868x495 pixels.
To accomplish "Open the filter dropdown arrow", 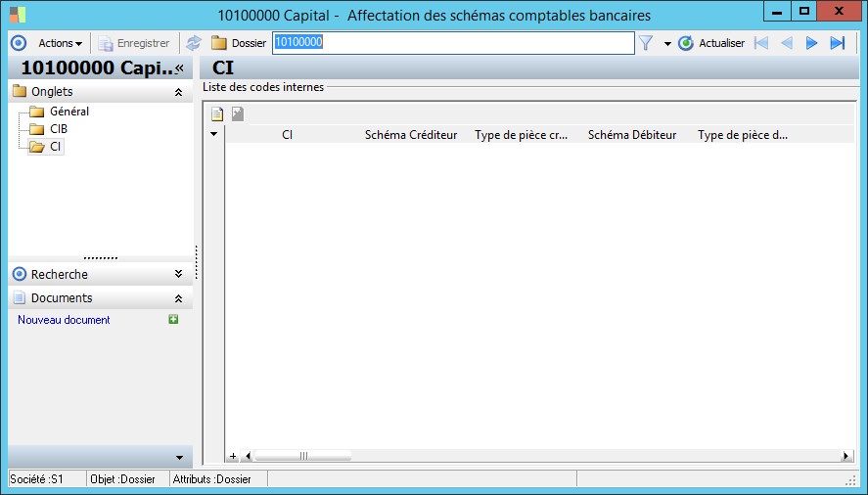I will click(667, 44).
